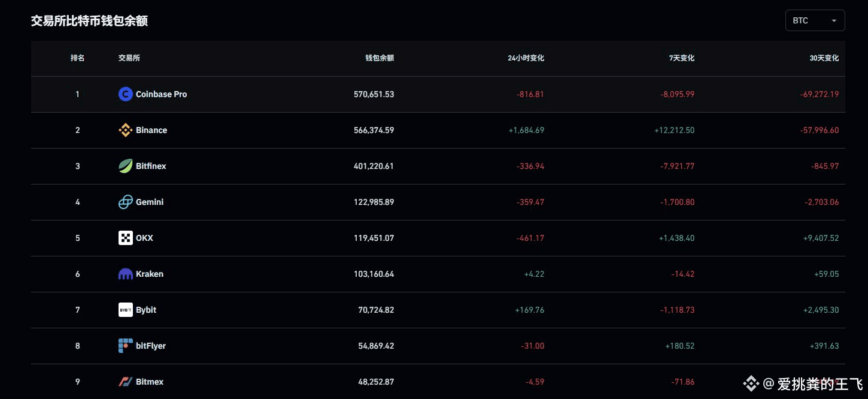Viewport: 868px width, 399px height.
Task: Sort by 7天变化 column header
Action: (681, 58)
